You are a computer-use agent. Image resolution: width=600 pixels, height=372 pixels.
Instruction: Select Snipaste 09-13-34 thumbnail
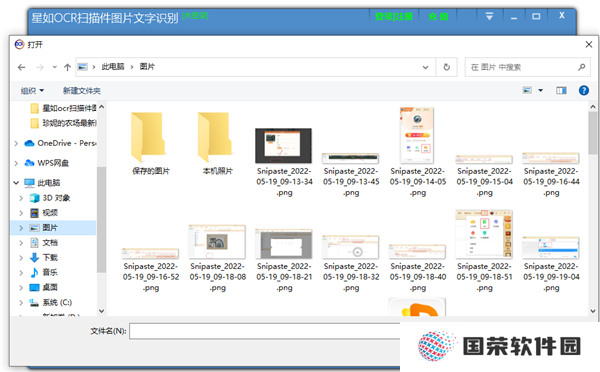(x=284, y=146)
